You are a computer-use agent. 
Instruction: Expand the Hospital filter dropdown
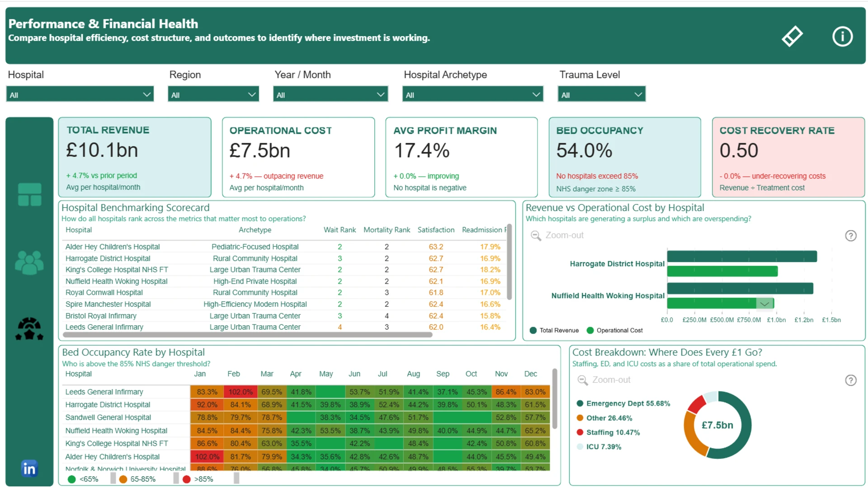[x=80, y=94]
